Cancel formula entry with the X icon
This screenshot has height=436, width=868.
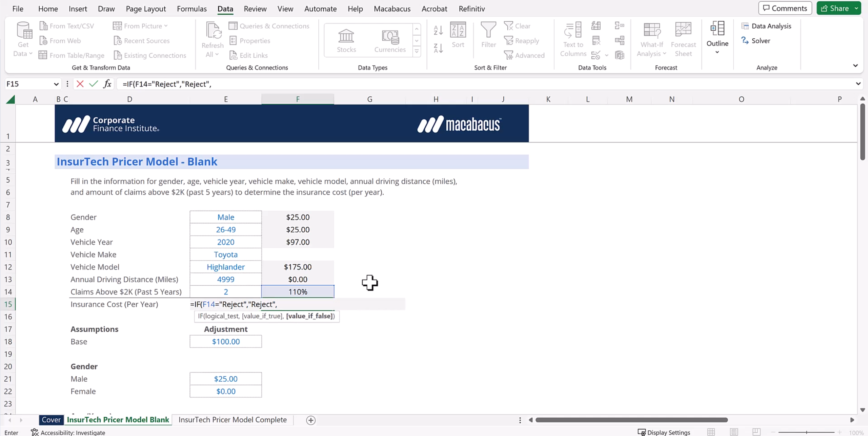(80, 84)
